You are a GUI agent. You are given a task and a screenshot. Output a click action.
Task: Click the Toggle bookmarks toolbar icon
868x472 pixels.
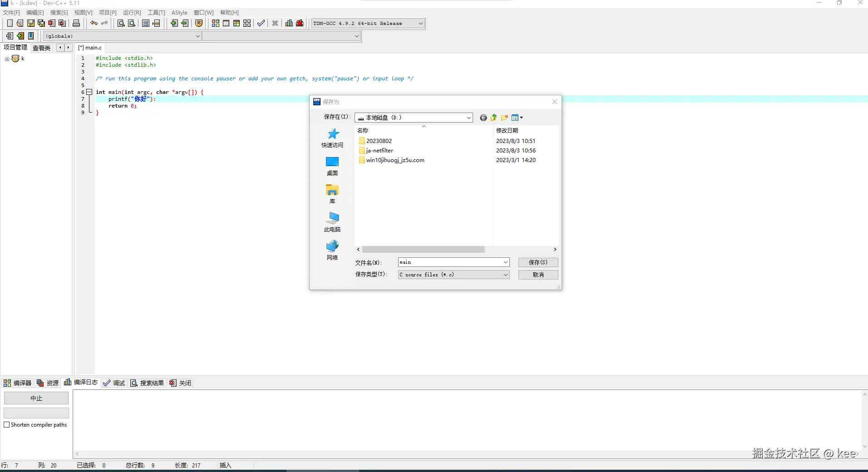pos(20,36)
